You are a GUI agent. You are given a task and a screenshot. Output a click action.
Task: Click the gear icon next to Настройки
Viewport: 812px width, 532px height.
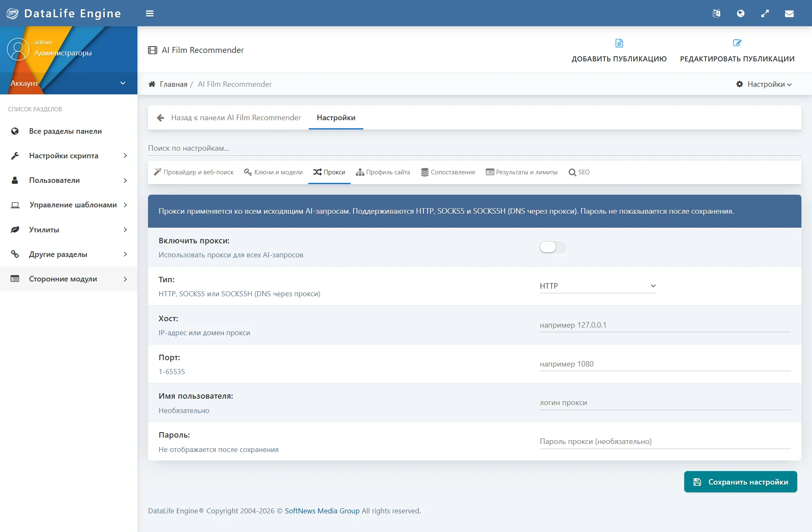(740, 84)
